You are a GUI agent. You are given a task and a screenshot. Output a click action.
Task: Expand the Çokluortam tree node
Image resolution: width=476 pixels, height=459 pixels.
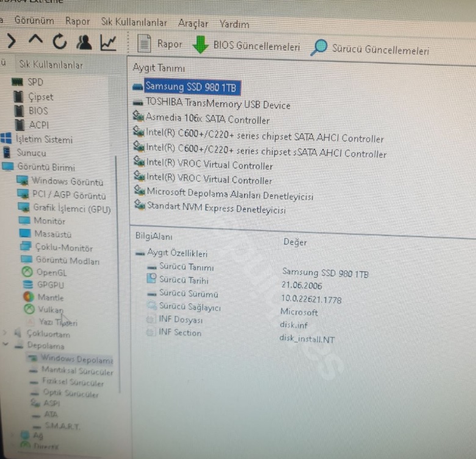(x=5, y=333)
